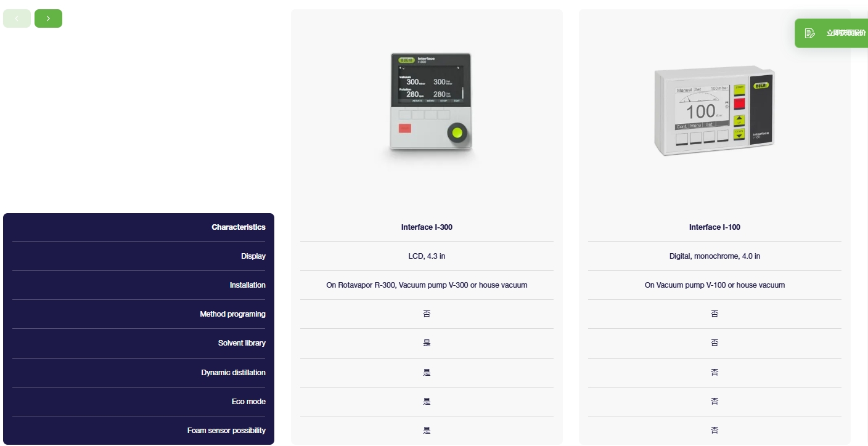Open the 立即获取报价 quote button

click(845, 33)
